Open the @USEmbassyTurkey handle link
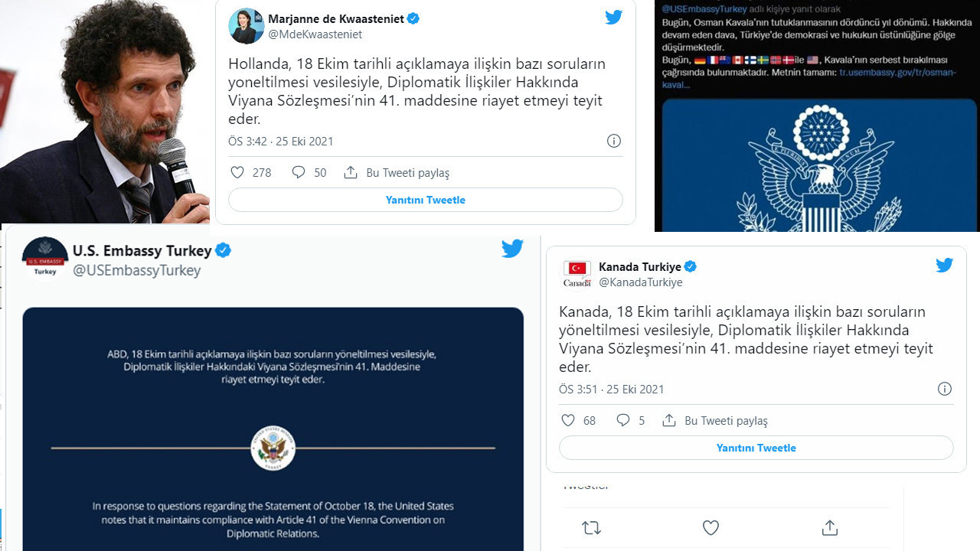This screenshot has height=551, width=980. pos(136,270)
